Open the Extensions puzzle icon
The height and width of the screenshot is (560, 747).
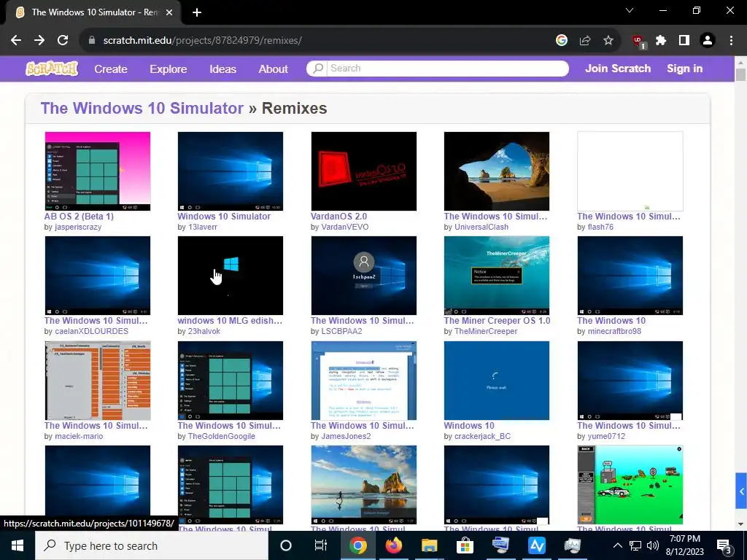[661, 41]
